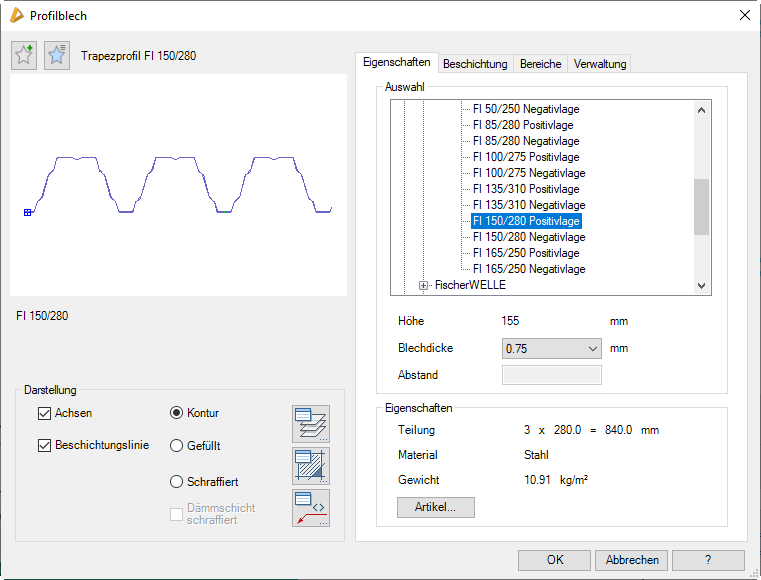Choose the Schraffiert display mode

[177, 481]
